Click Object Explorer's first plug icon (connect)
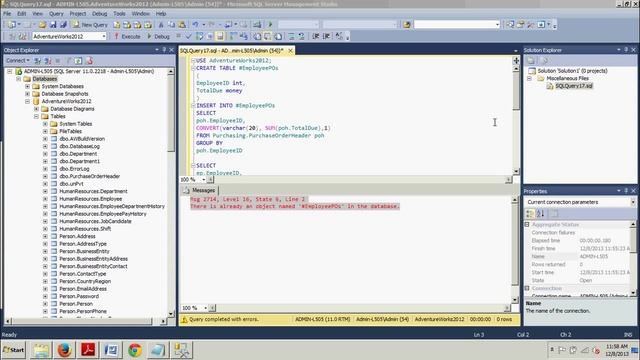640x360 pixels. point(38,61)
